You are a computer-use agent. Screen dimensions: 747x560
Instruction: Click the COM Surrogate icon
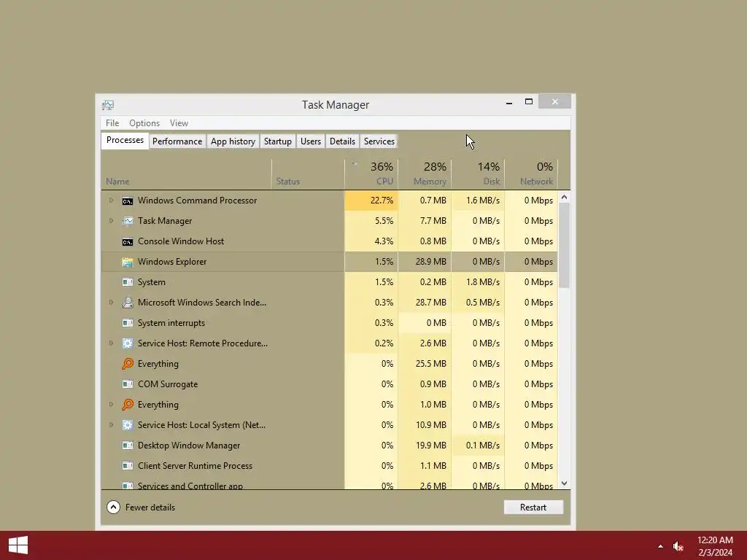tap(127, 384)
